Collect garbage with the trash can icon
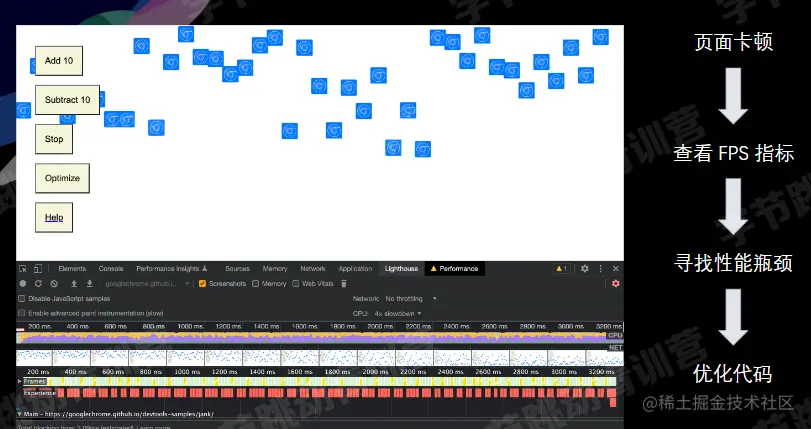 click(344, 284)
